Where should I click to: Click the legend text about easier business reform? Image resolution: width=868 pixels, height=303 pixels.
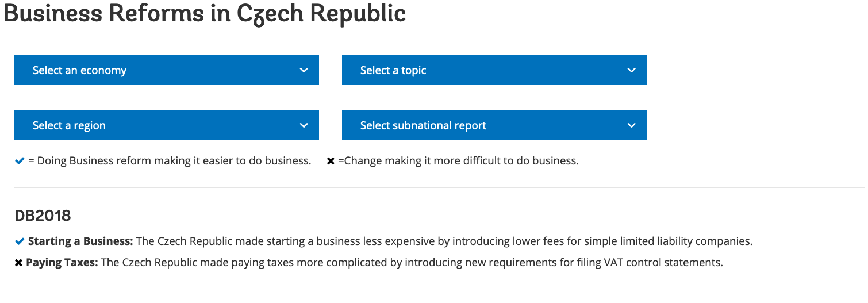coord(170,161)
